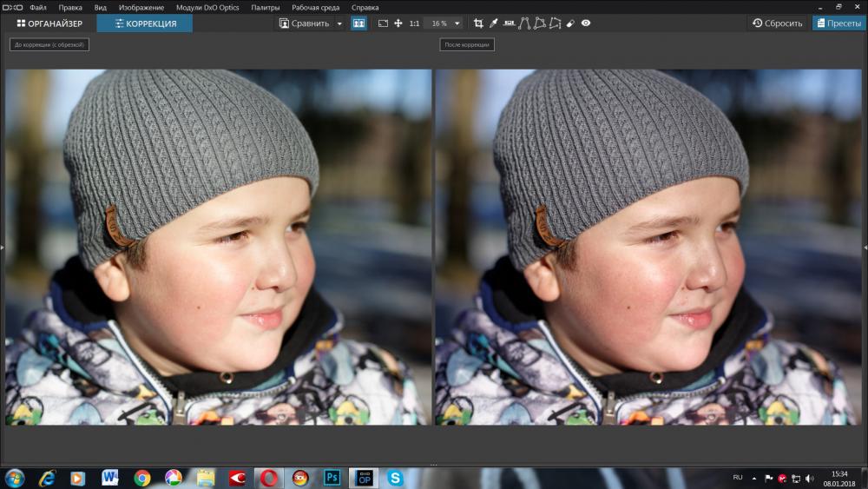Open Picasa from taskbar

(174, 479)
